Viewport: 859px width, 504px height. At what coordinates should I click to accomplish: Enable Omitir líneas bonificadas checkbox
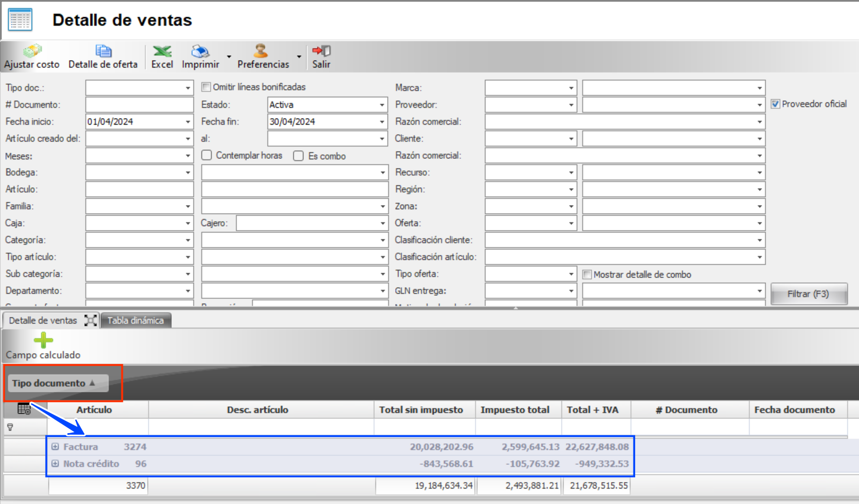coord(206,87)
